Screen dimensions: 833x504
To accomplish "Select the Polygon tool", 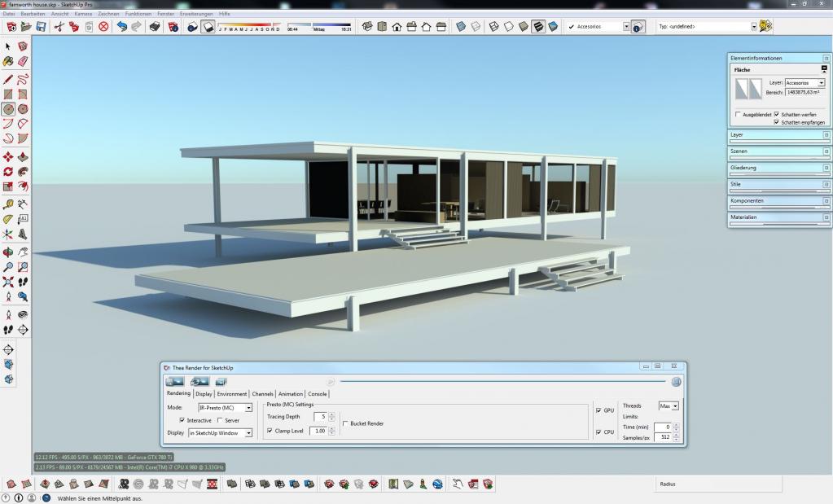I will [23, 109].
